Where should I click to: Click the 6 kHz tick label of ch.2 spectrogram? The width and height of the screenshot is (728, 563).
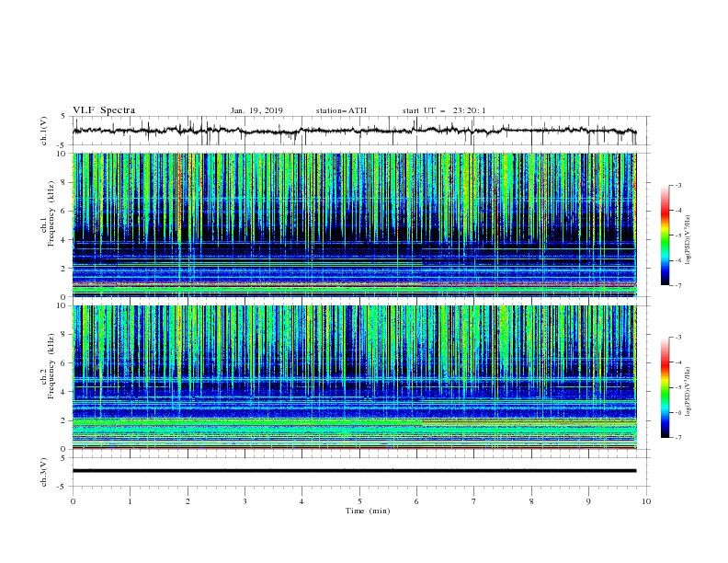(x=64, y=363)
